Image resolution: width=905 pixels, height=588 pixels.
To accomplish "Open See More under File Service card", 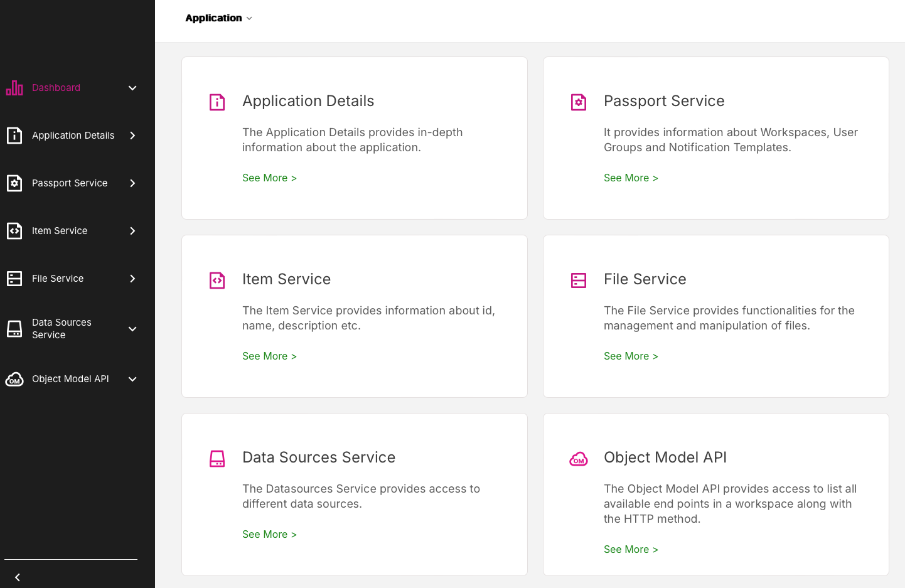I will point(631,356).
